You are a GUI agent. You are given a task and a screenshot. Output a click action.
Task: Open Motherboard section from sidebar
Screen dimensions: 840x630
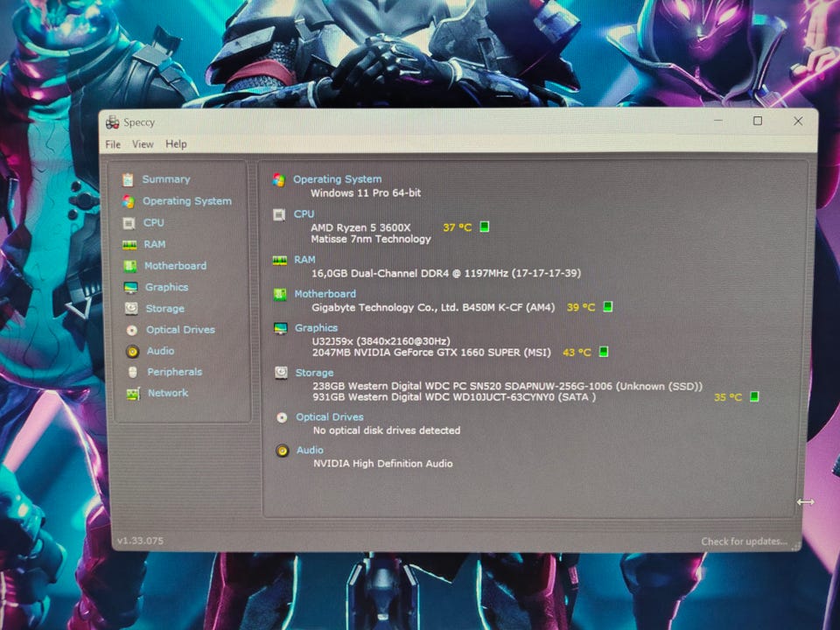tap(175, 266)
